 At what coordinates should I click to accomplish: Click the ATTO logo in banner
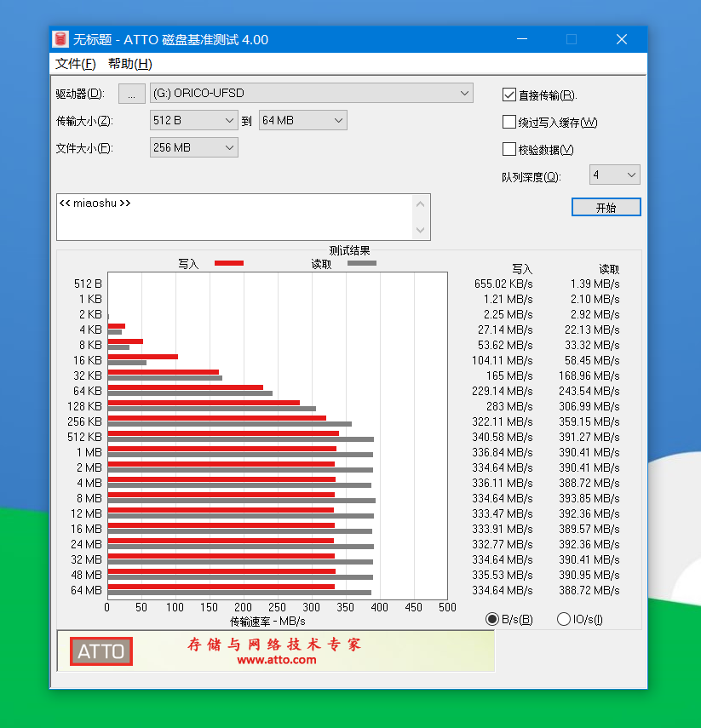(101, 651)
